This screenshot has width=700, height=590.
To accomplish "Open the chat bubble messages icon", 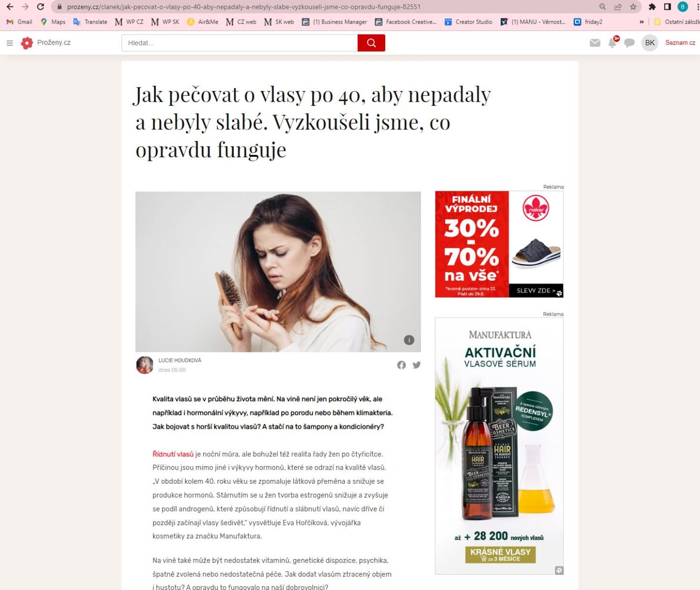I will [x=629, y=43].
